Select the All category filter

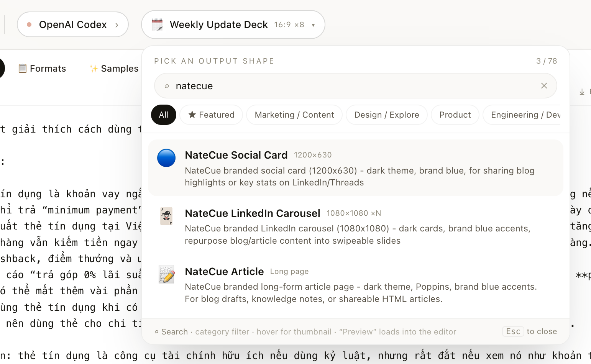164,115
